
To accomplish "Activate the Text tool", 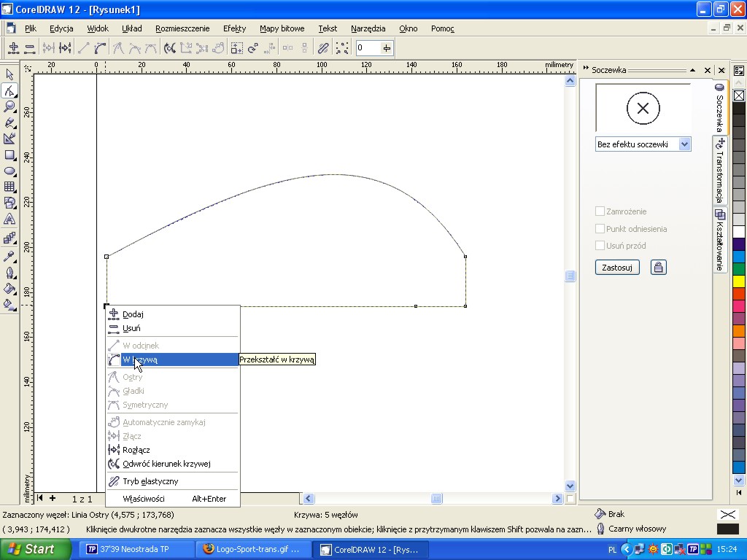I will click(x=9, y=219).
